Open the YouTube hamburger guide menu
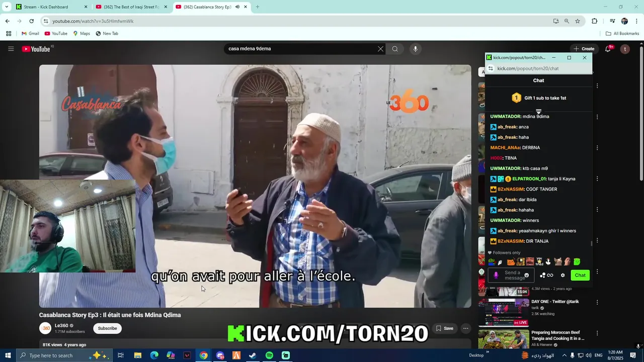644x362 pixels. (11, 49)
